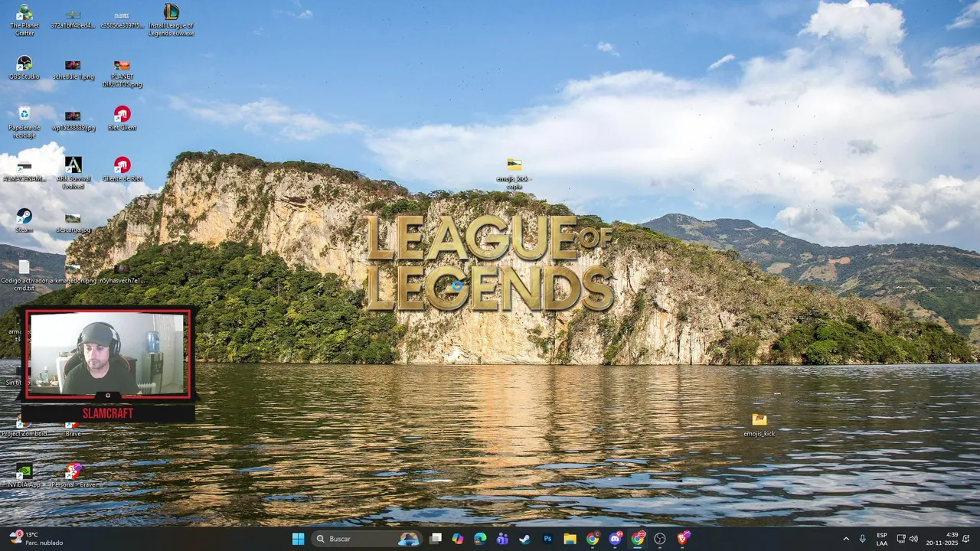Viewport: 980px width, 551px height.
Task: Select the descarga.jpg desktop file
Action: coord(73,223)
